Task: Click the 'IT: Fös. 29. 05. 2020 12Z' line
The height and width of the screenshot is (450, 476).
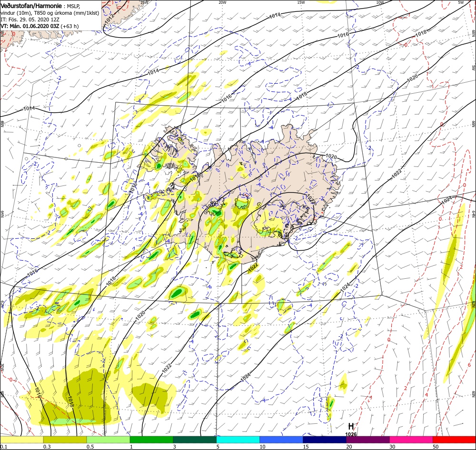Action: coord(30,20)
